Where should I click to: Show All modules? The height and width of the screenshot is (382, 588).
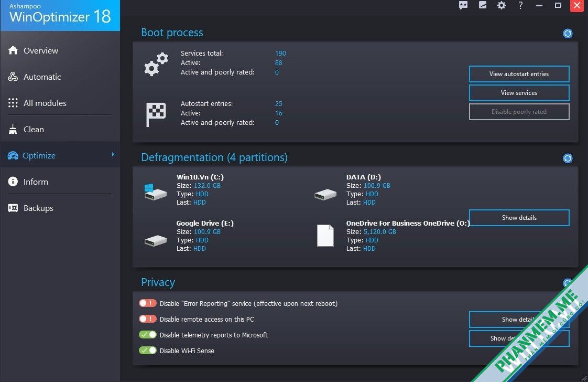pyautogui.click(x=60, y=103)
